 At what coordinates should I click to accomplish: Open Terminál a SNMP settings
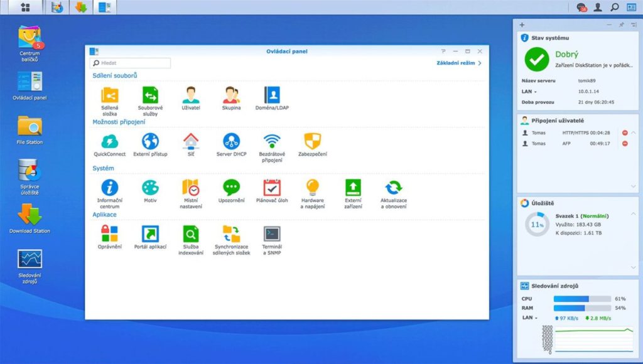tap(272, 240)
